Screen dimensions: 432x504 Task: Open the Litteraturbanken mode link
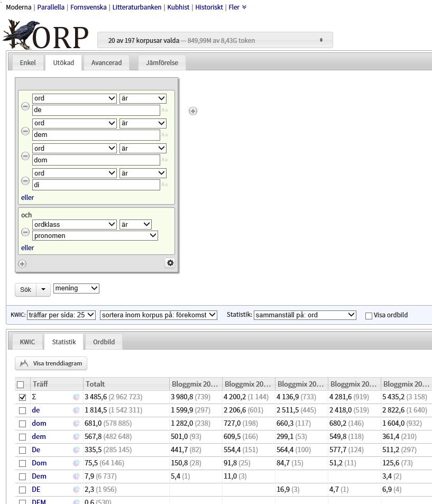click(137, 7)
